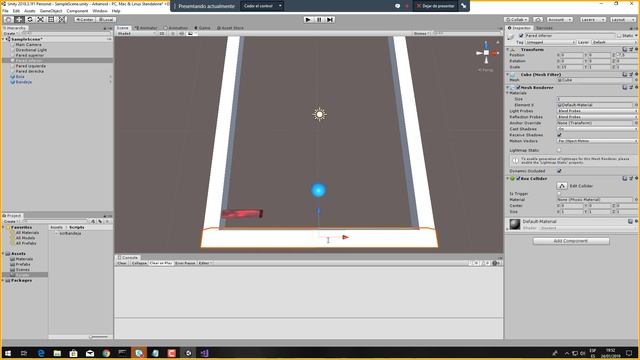
Task: Open the Component menu
Action: tap(77, 11)
